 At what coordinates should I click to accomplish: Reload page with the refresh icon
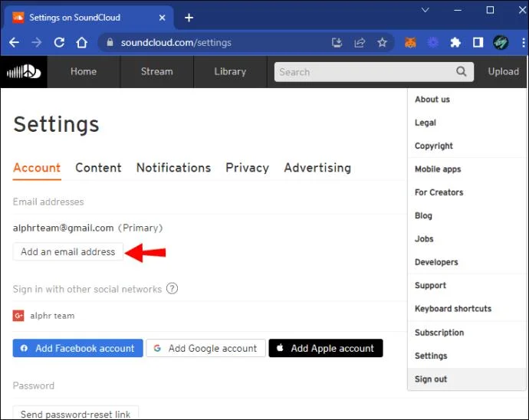59,42
